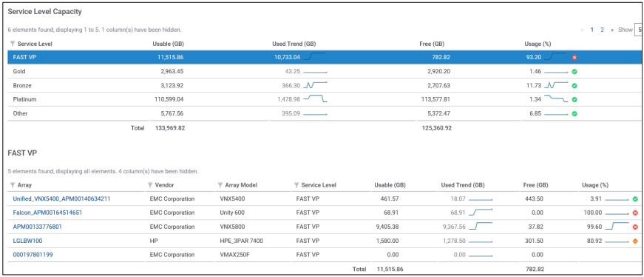Click the Bronze Used Trend sparkline

point(316,85)
